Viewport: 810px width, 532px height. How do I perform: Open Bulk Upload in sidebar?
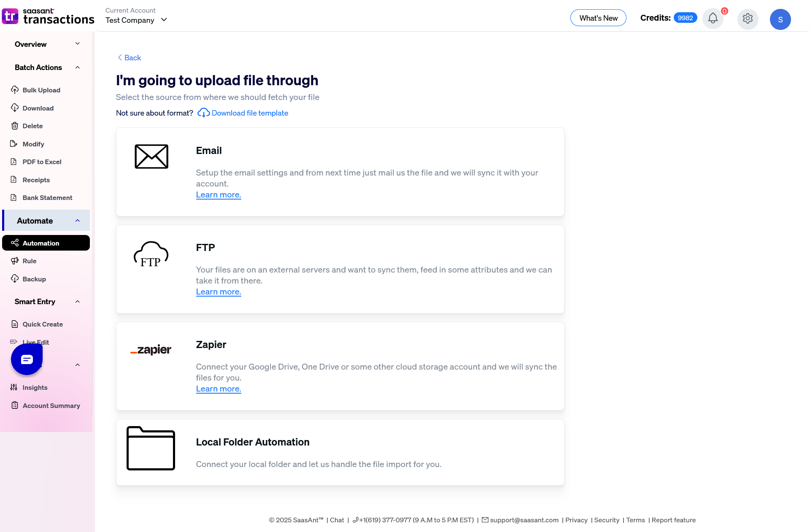(x=41, y=90)
